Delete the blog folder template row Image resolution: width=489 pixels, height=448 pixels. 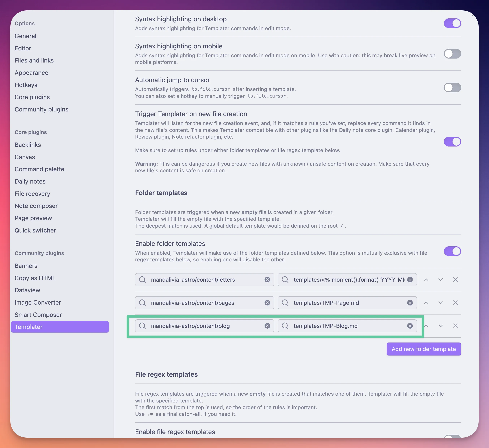[456, 326]
